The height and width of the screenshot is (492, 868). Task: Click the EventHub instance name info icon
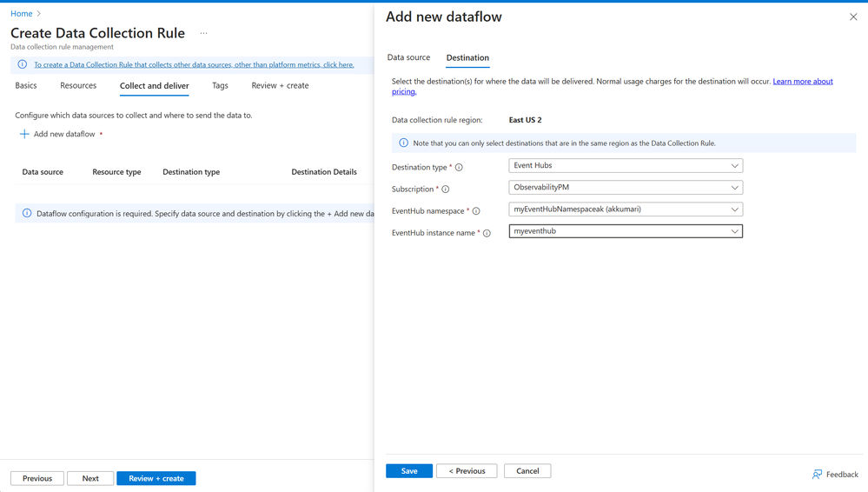pos(487,233)
